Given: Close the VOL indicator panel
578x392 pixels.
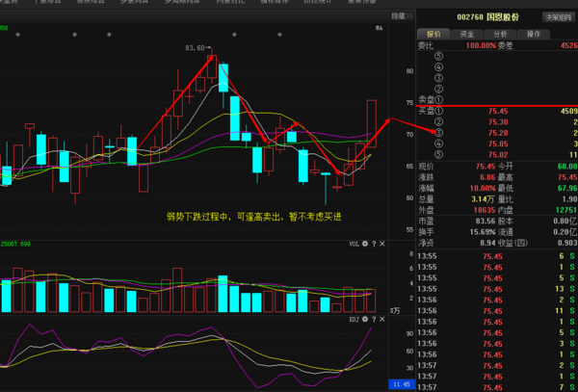Looking at the screenshot, I should [382, 244].
